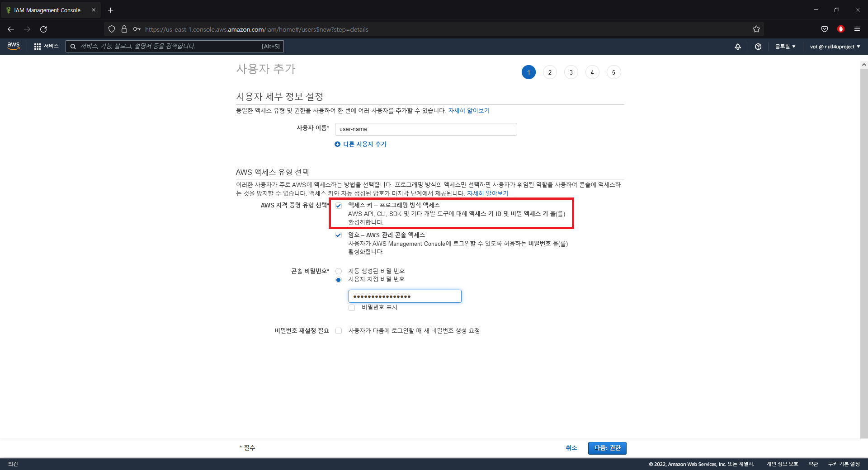Go to step 3 of the wizard
This screenshot has width=868, height=470.
coord(571,72)
